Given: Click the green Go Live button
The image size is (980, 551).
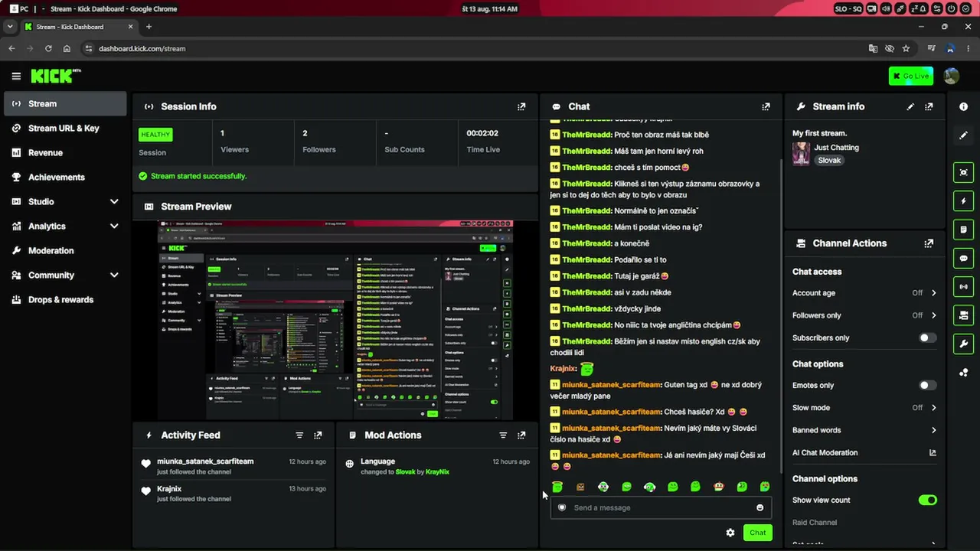Looking at the screenshot, I should click(911, 76).
